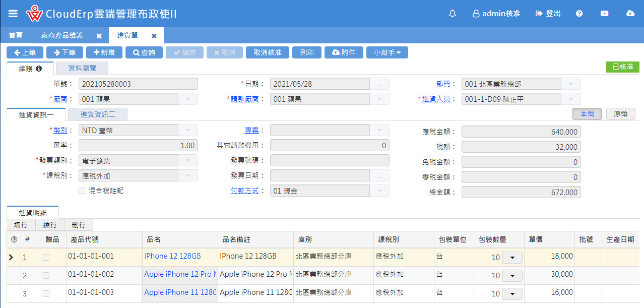
Task: Toggle 贈品 checkbox for row 2
Action: point(46,275)
